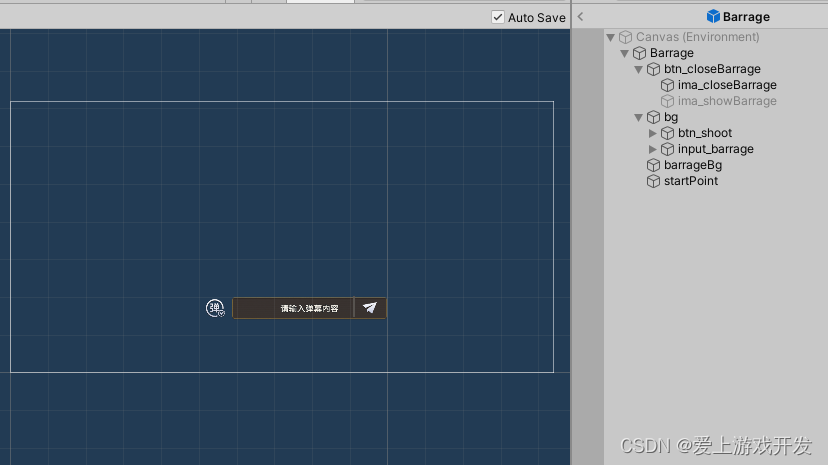Viewport: 828px width, 465px height.
Task: Click the round barrage toggle icon in scene
Action: coord(215,308)
